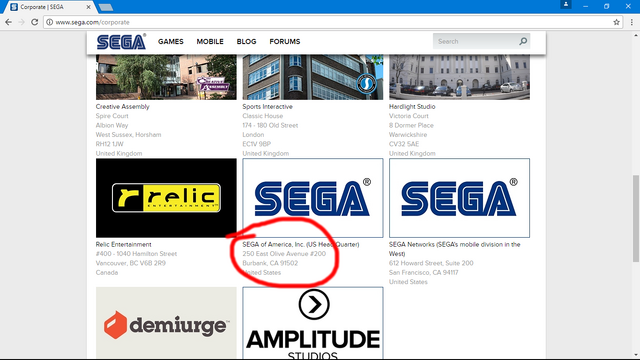Image resolution: width=640 pixels, height=360 pixels.
Task: Open a new tab with the new-tab button
Action: [106, 7]
